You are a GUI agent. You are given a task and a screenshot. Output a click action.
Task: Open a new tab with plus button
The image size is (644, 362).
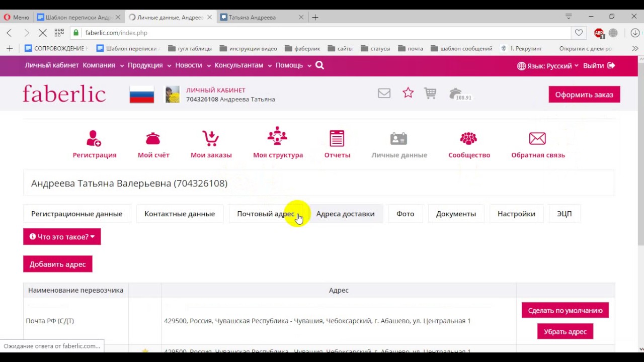pyautogui.click(x=315, y=17)
